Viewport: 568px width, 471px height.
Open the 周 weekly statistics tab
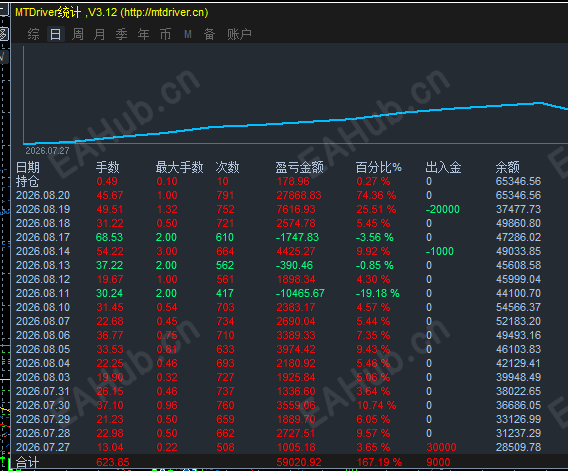(78, 34)
